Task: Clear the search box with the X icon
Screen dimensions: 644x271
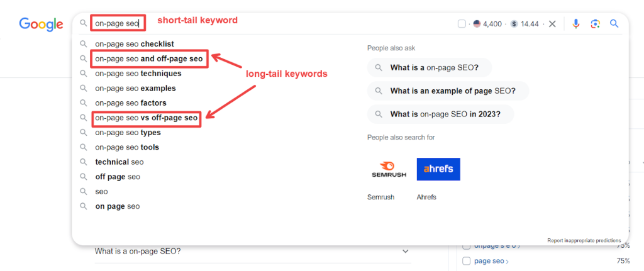Action: [552, 24]
